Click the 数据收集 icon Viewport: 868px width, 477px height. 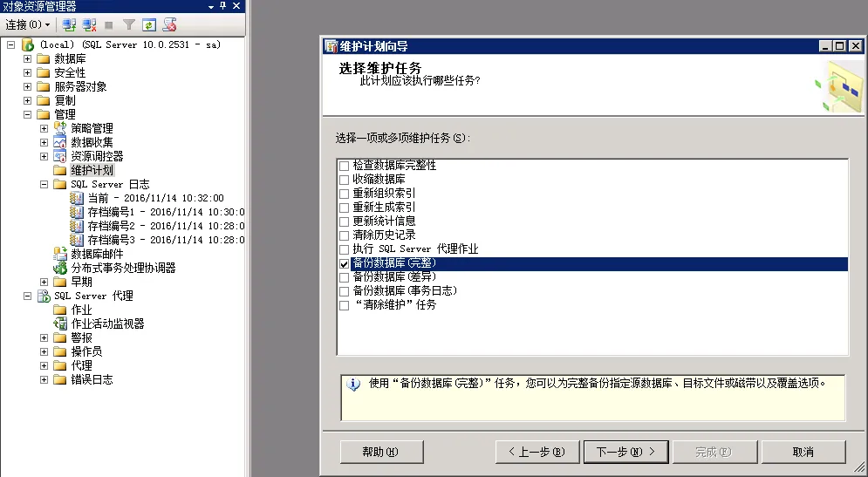coord(60,142)
